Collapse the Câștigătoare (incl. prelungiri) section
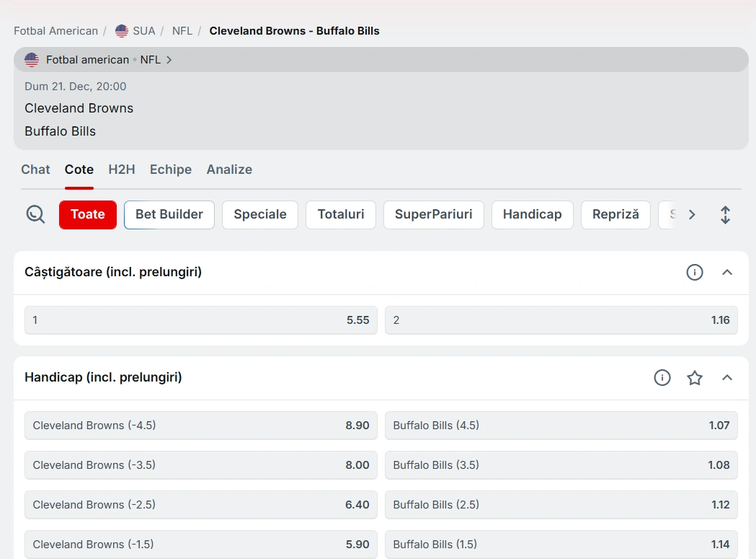This screenshot has width=756, height=559. coord(727,272)
